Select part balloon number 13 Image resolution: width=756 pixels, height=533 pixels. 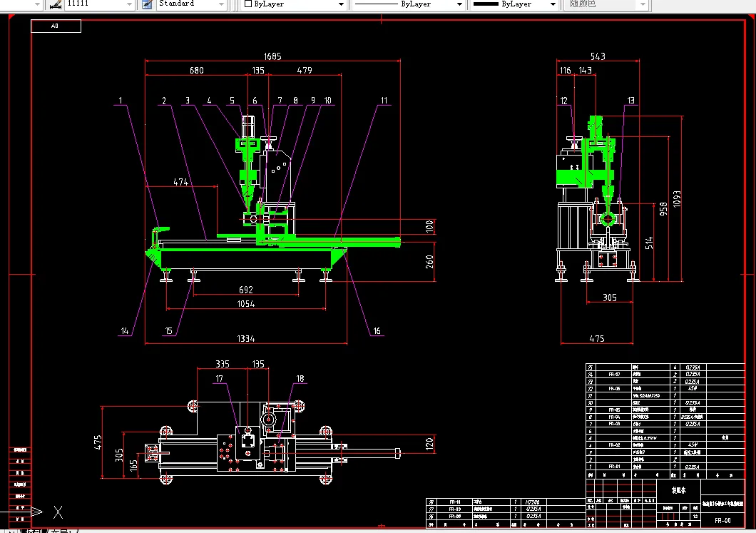point(631,101)
